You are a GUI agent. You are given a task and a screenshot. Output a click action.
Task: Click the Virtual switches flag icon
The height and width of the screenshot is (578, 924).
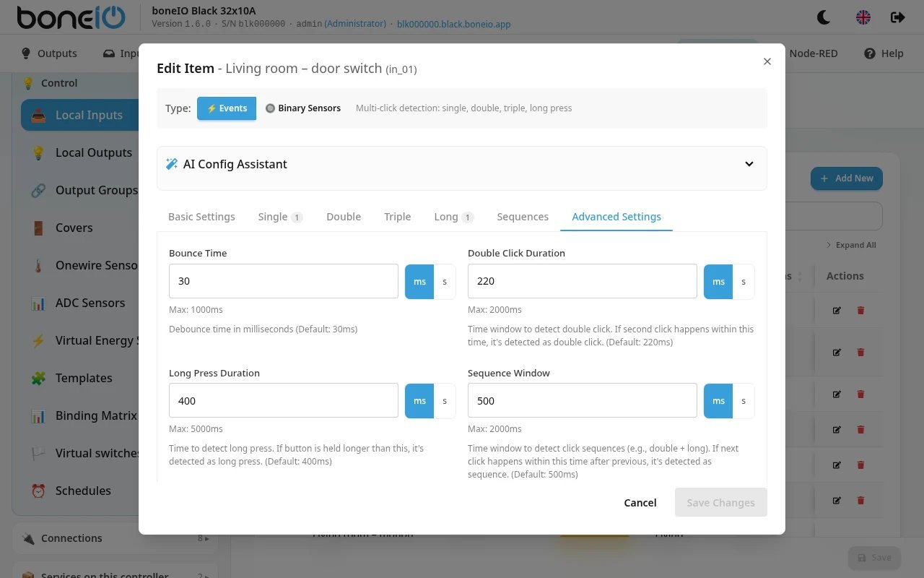[38, 453]
